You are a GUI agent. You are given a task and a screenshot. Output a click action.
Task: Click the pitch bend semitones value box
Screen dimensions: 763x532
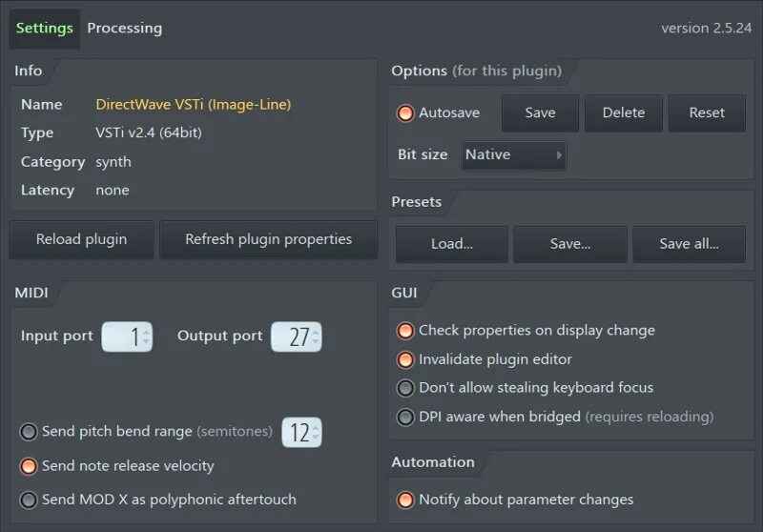coord(301,432)
